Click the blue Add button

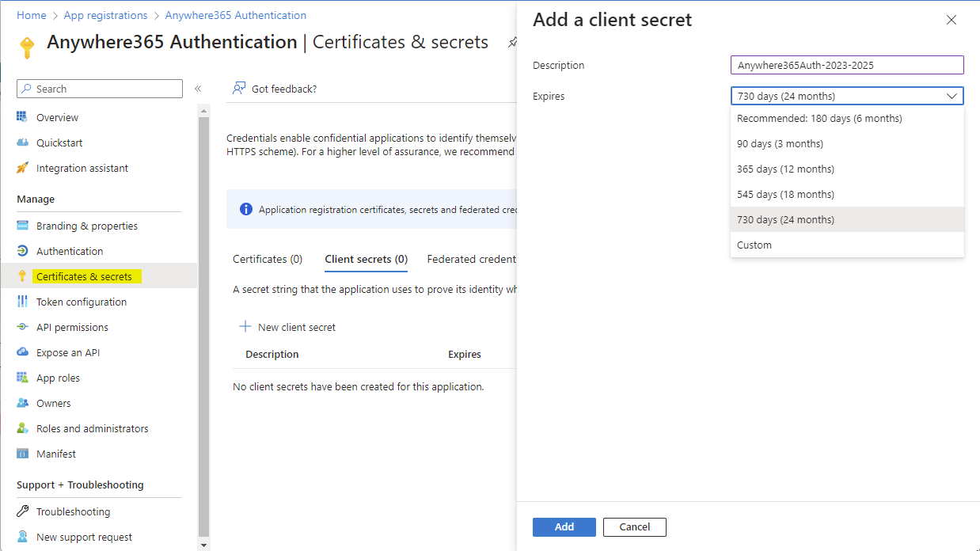(x=564, y=527)
